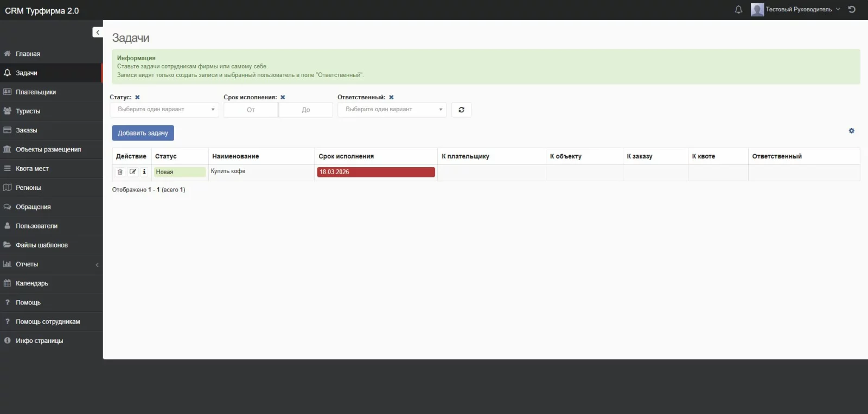Go to Календарь section
Image resolution: width=868 pixels, height=414 pixels.
point(51,283)
